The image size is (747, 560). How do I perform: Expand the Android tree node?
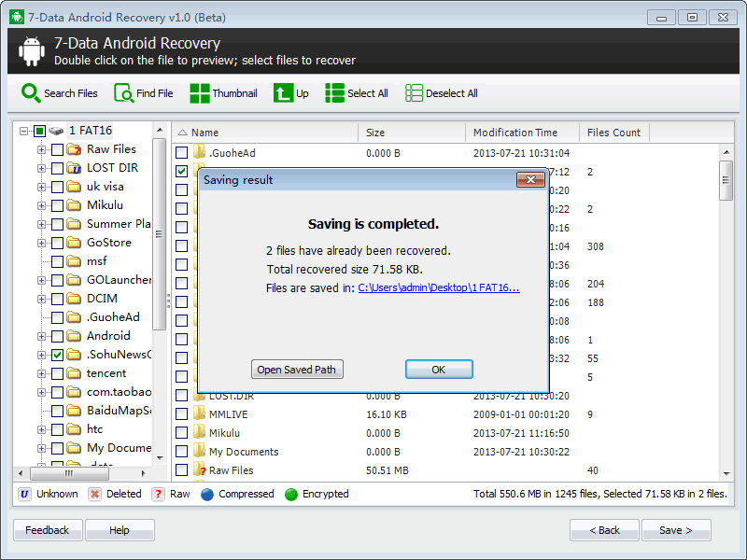(x=41, y=336)
